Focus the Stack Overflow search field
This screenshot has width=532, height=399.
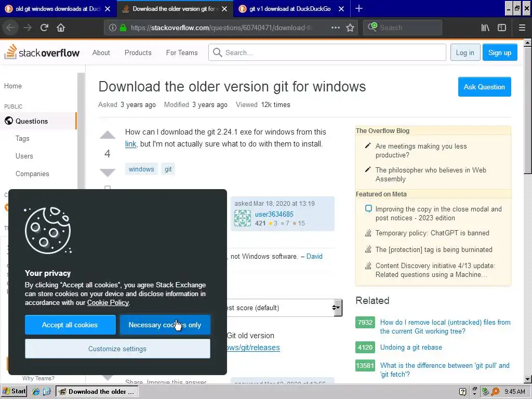[x=327, y=52]
